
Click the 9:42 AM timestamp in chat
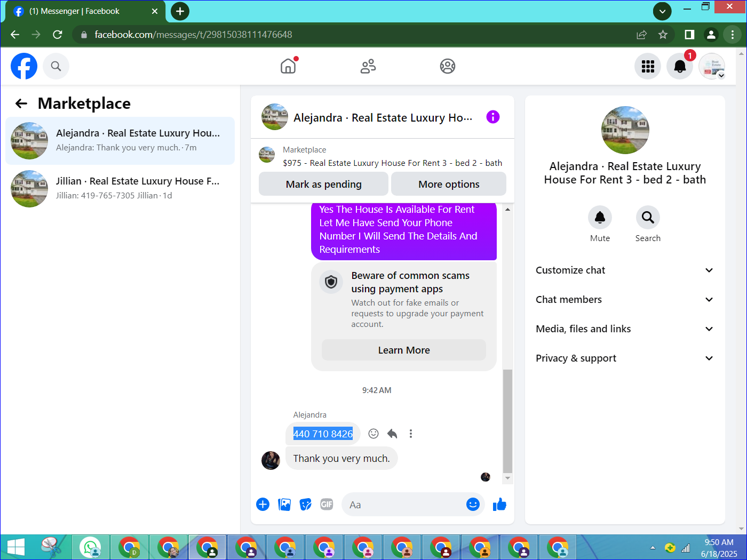377,390
